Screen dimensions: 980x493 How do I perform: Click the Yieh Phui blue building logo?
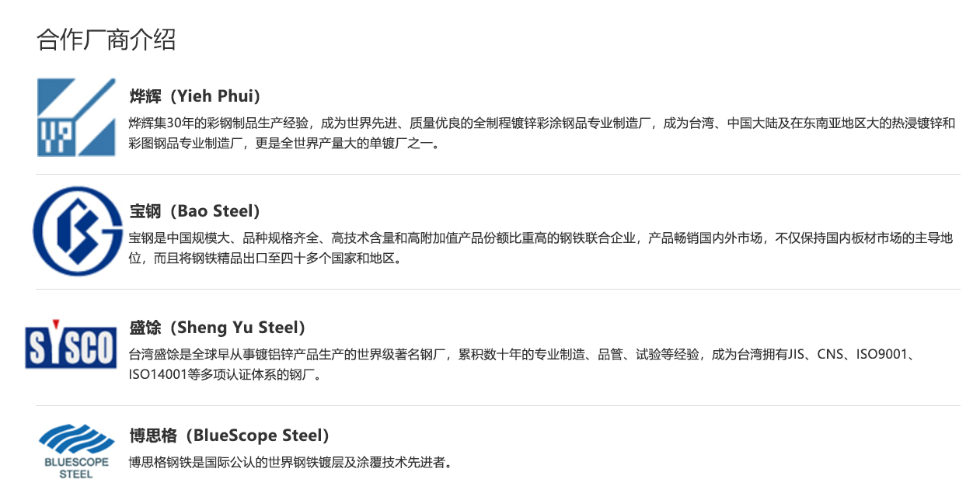coord(75,117)
